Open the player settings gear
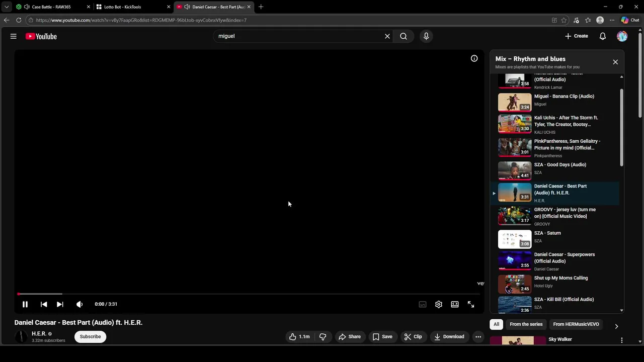Image resolution: width=644 pixels, height=362 pixels. click(x=439, y=304)
